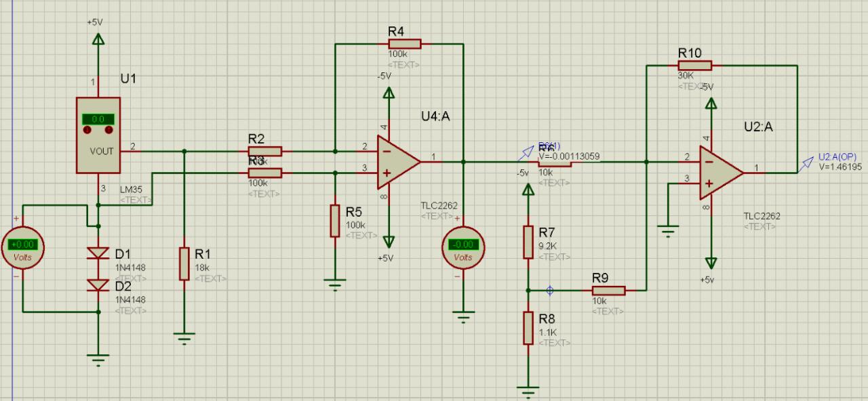
Task: Select op-amp U2:A triangle symbol
Action: [722, 173]
